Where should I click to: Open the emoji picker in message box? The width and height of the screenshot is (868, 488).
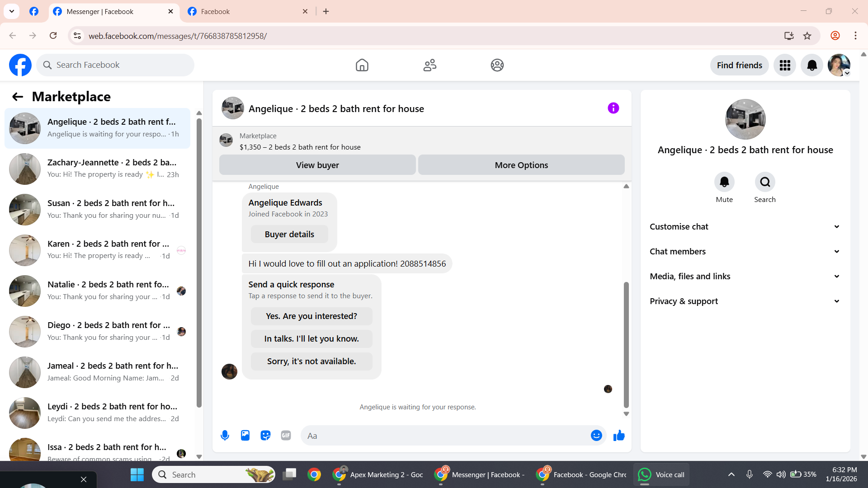596,436
